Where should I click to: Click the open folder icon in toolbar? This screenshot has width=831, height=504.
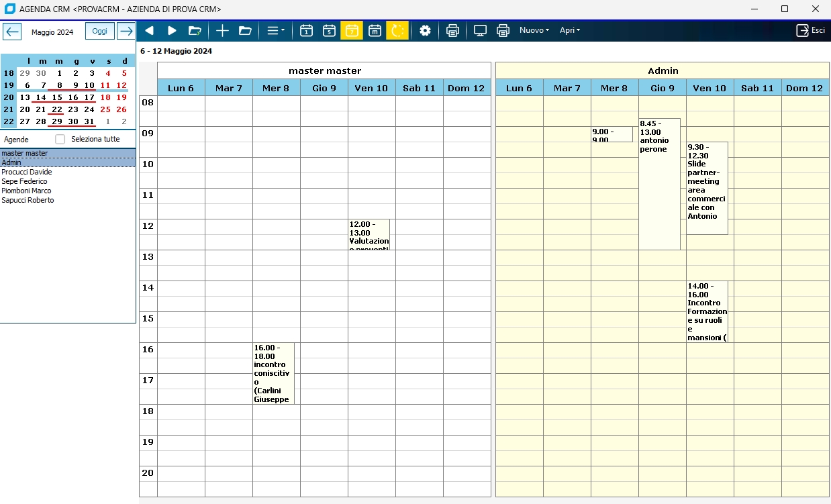tap(245, 30)
